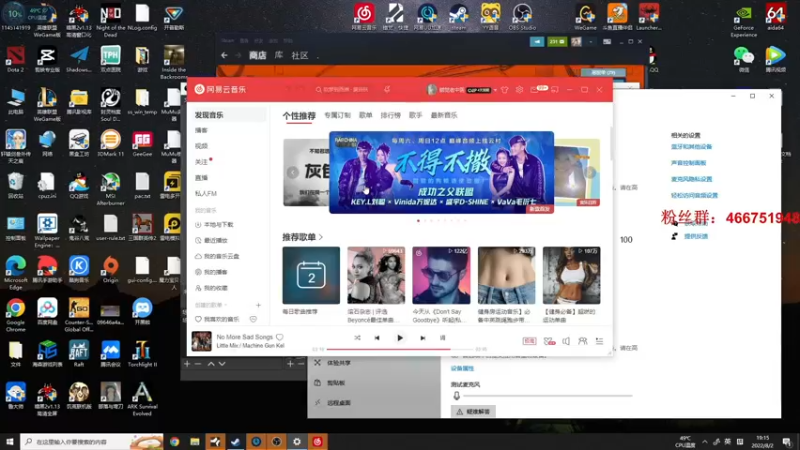Open the listen-together icon in player bar

click(x=582, y=341)
